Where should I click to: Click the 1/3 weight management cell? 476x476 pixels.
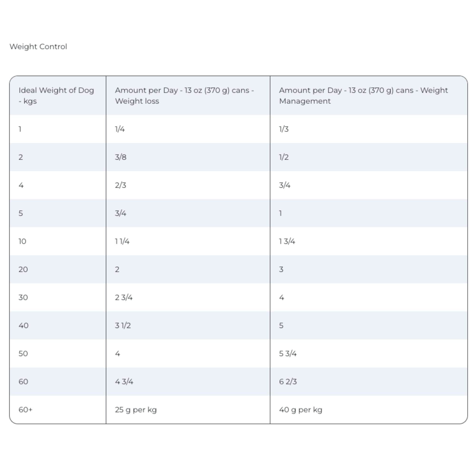(284, 129)
